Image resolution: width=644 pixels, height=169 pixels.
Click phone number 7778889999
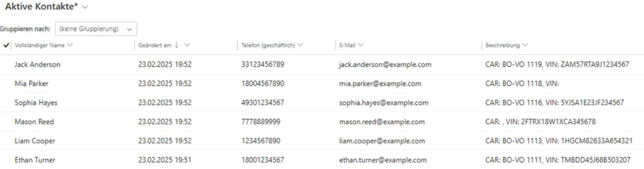pos(261,122)
